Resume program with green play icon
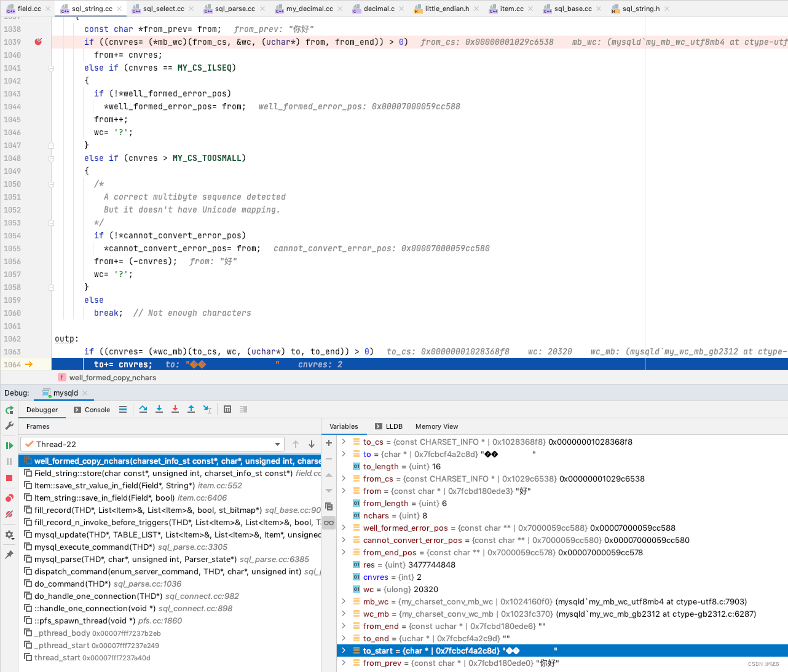This screenshot has height=672, width=788. coord(9,445)
